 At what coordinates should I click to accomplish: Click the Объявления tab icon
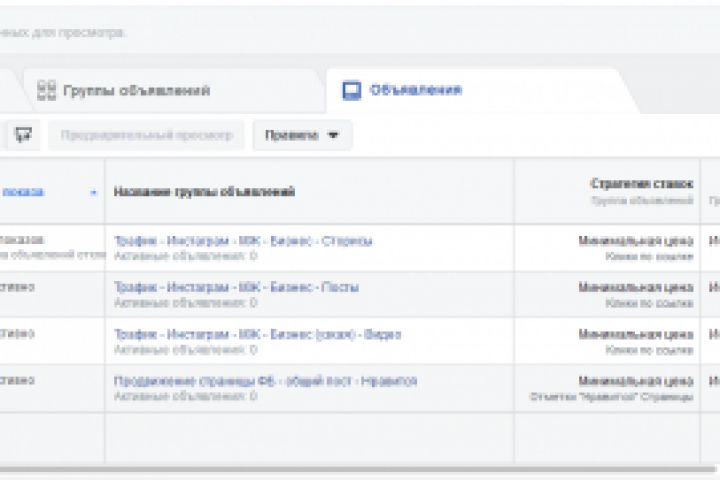click(351, 91)
